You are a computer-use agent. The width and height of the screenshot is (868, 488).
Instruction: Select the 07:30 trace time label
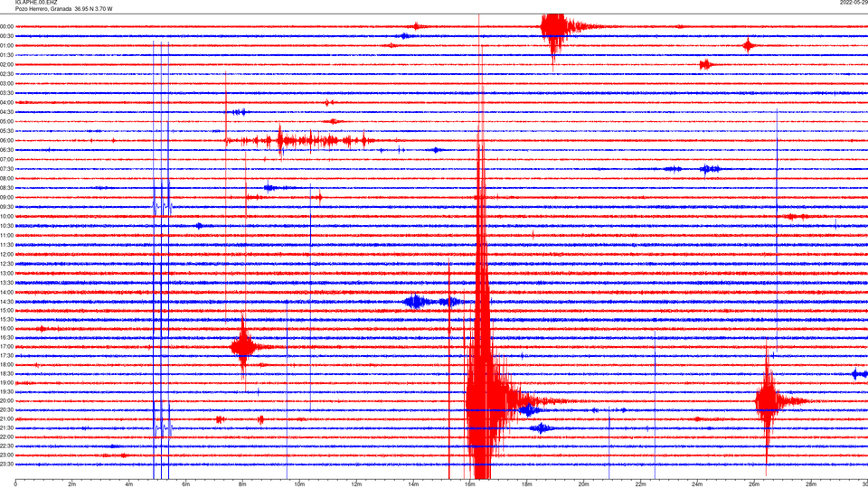[x=7, y=169]
